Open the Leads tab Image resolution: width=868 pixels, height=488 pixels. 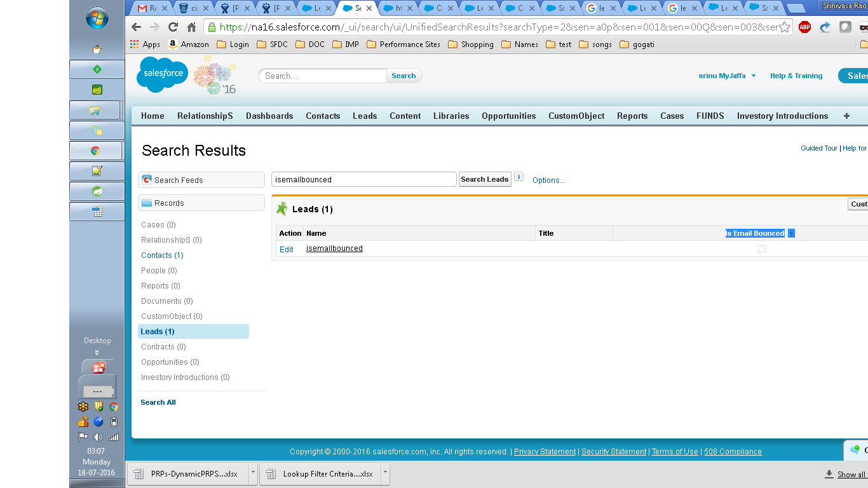click(x=365, y=116)
